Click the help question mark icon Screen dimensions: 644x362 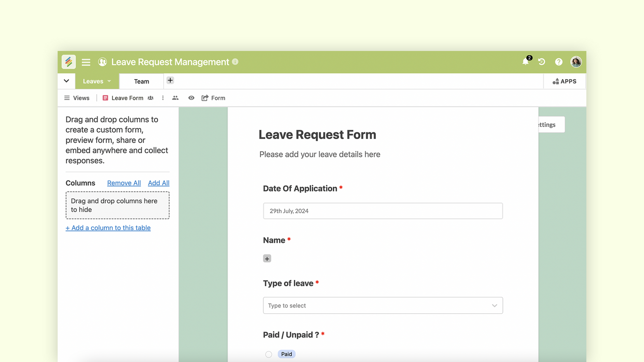(x=558, y=62)
